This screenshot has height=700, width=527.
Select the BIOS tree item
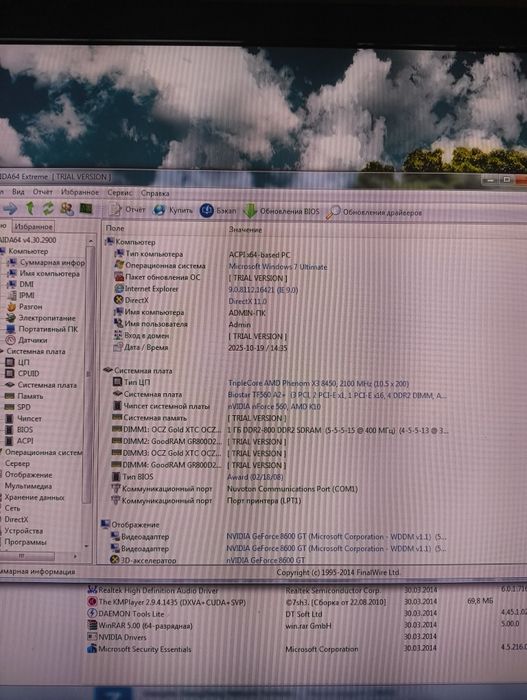click(19, 429)
